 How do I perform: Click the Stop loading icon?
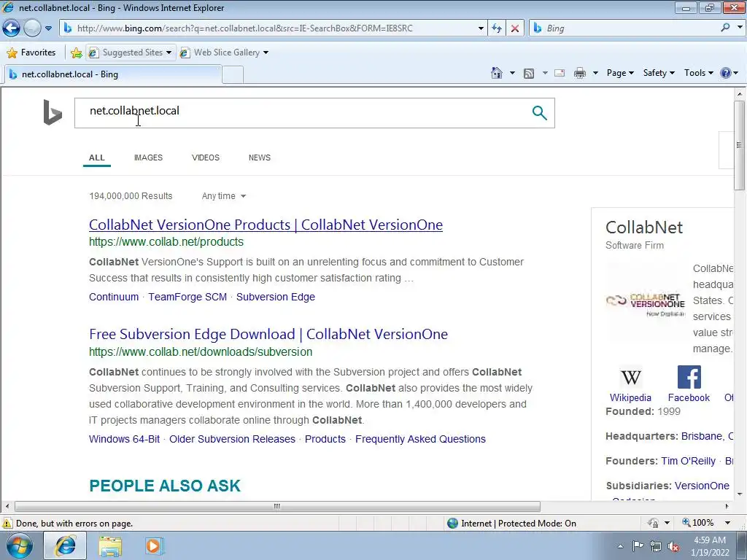[515, 28]
